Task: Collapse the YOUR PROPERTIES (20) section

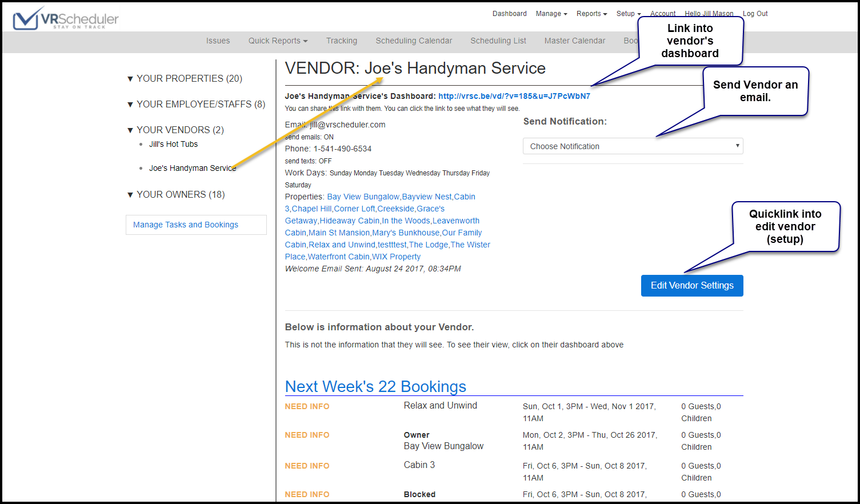Action: pos(185,78)
